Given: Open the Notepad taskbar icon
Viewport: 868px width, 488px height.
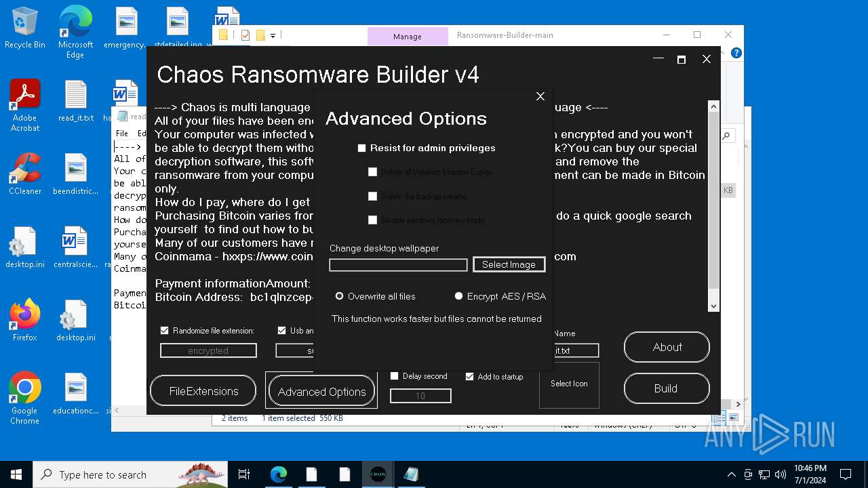Looking at the screenshot, I should coord(412,474).
